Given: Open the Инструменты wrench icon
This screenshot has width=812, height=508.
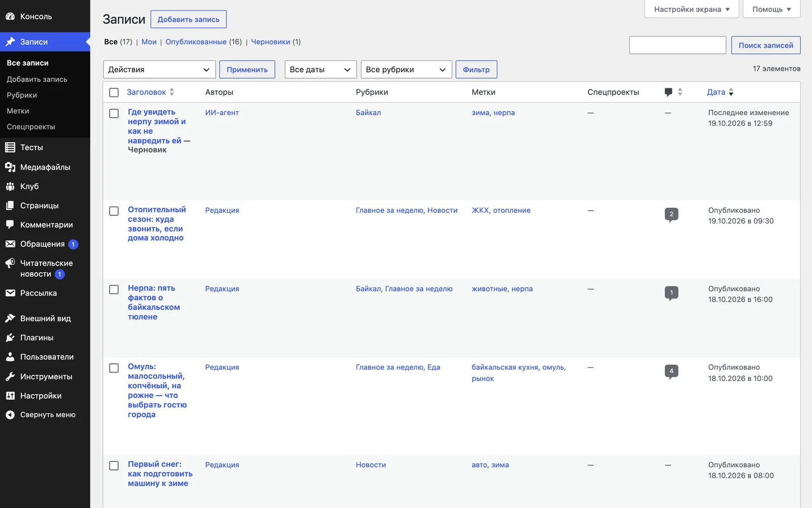Looking at the screenshot, I should click(10, 376).
